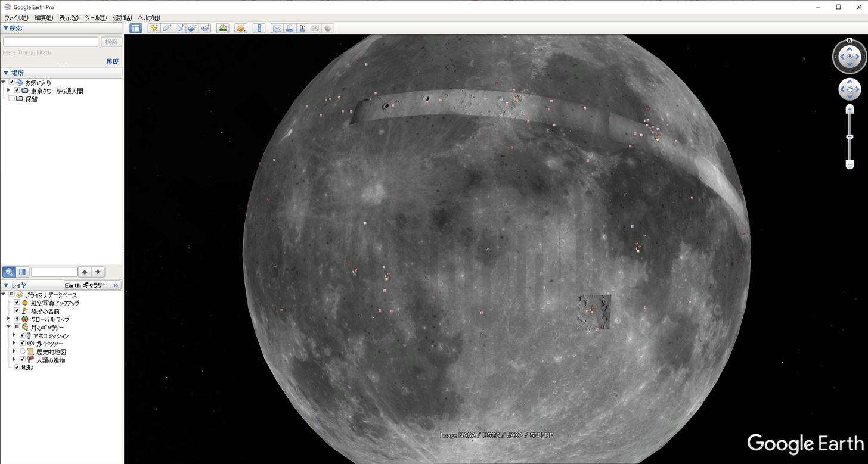The image size is (868, 464).
Task: Collapse the 場所 panel header
Action: [61, 73]
